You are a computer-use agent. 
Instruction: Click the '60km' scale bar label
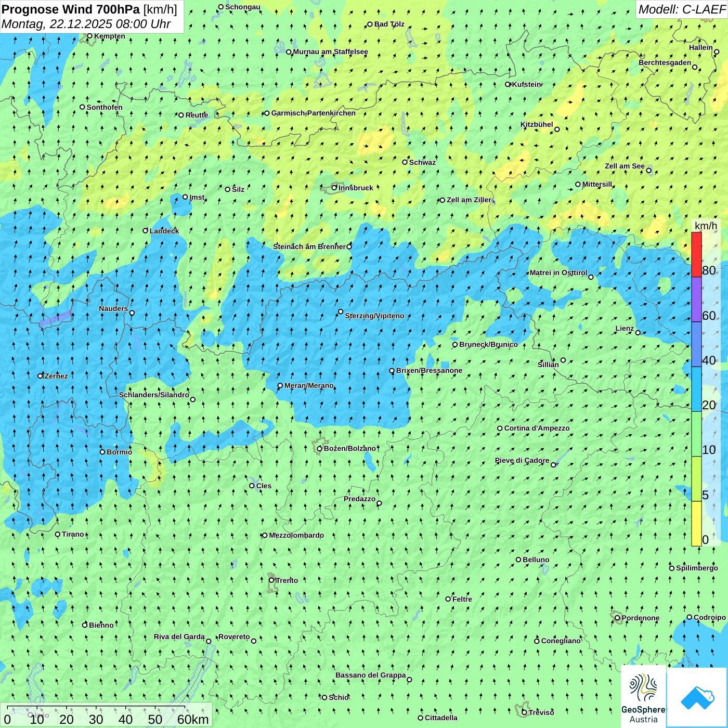coord(193,720)
